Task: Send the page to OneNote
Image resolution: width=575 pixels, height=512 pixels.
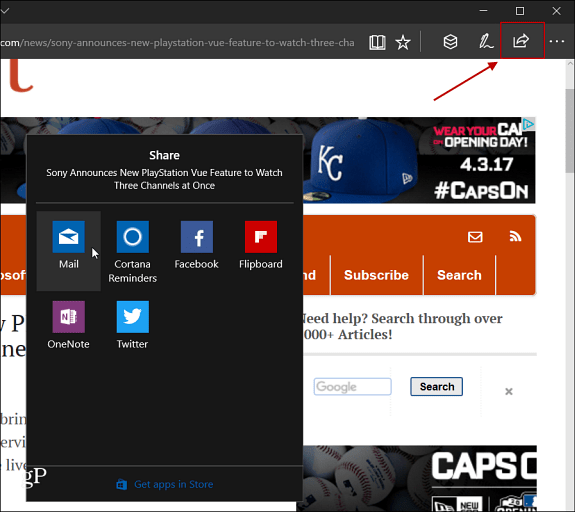Action: click(69, 325)
